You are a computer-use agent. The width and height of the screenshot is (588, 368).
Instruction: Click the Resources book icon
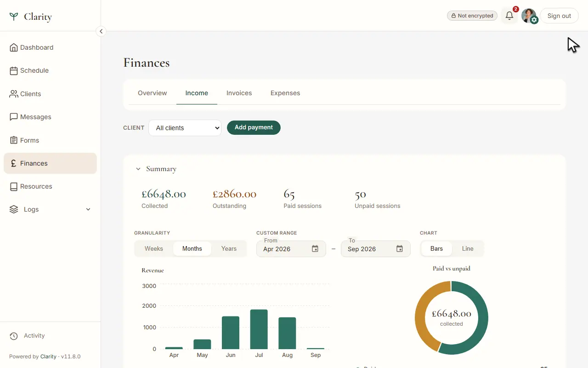coord(14,186)
